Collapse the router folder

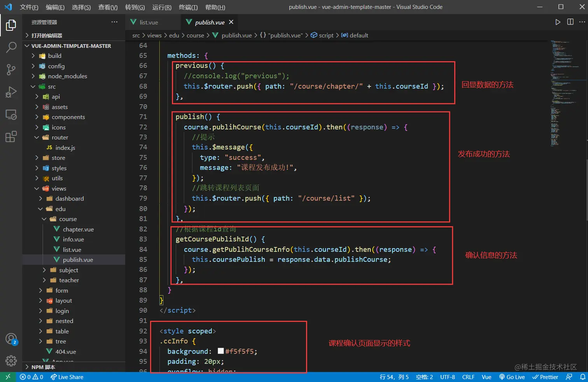click(74, 137)
